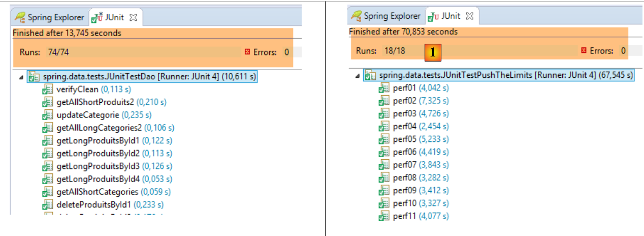Switch to Spring Explorer tab in right panel
This screenshot has width=644, height=236.
[386, 16]
